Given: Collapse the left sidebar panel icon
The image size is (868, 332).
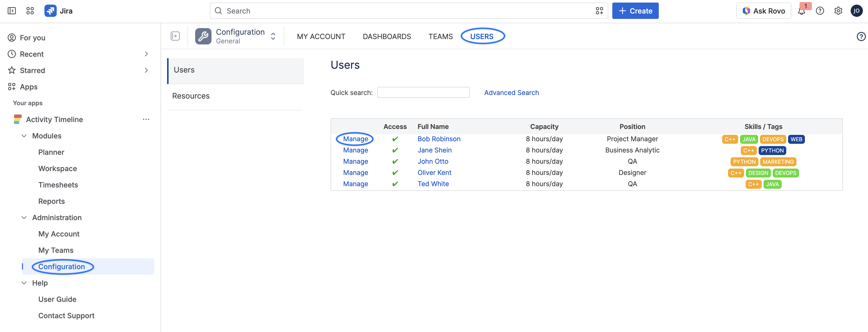Looking at the screenshot, I should pos(12,11).
